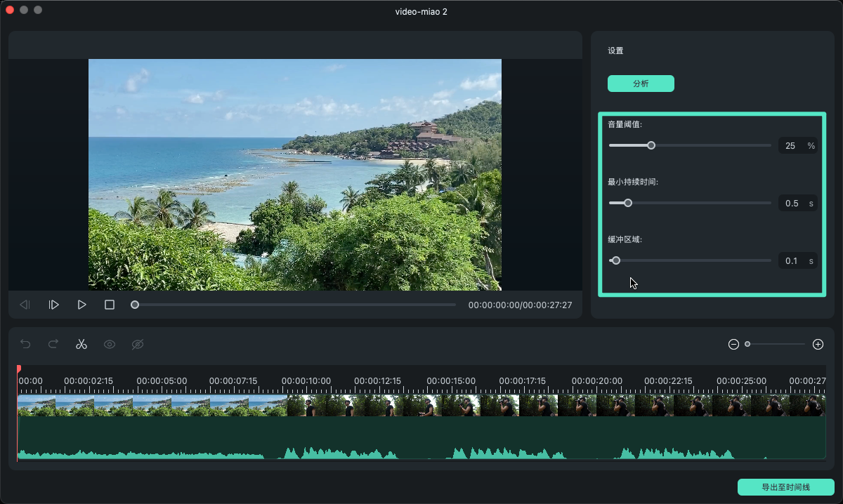The width and height of the screenshot is (843, 504).
Task: Click the redo arrow icon
Action: pyautogui.click(x=53, y=344)
